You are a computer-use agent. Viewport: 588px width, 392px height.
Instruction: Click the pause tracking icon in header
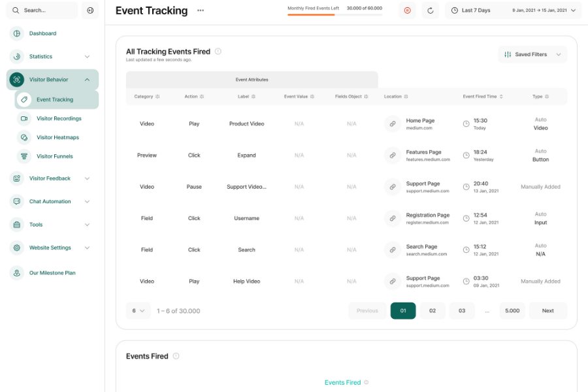407,10
